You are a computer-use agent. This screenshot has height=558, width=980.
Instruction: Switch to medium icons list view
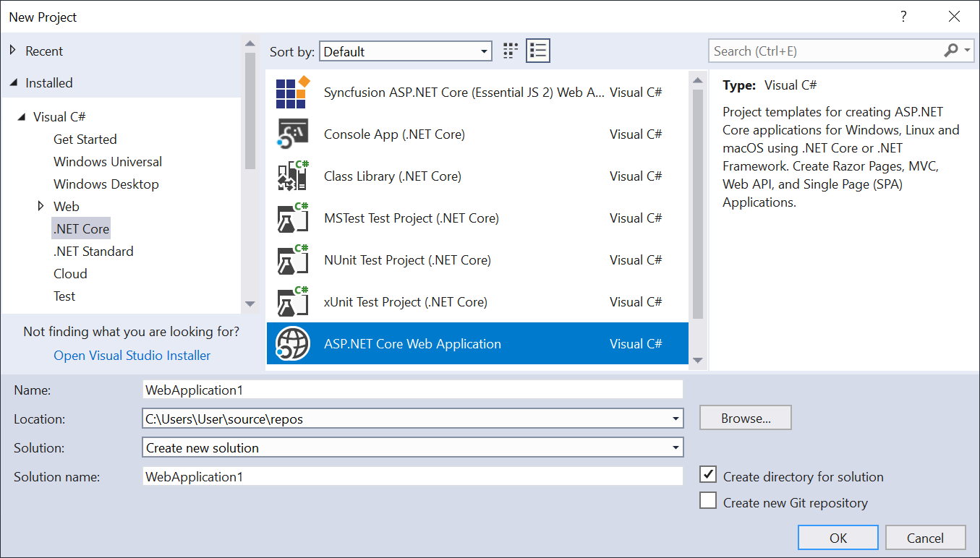[537, 51]
